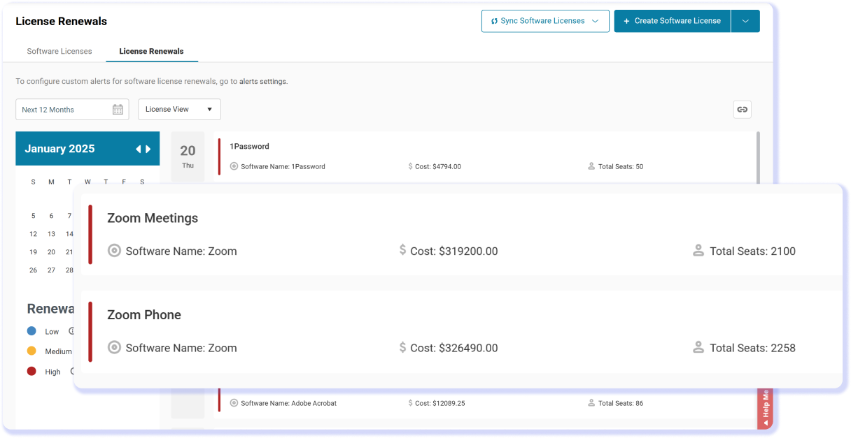Click the info icon next to Low
Screen dimensions: 851x438
tap(71, 331)
